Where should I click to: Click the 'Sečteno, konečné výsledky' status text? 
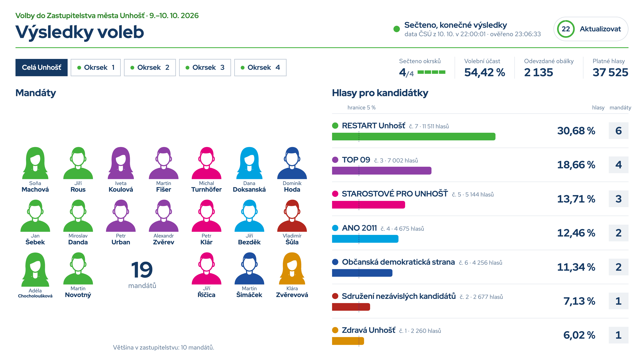455,25
